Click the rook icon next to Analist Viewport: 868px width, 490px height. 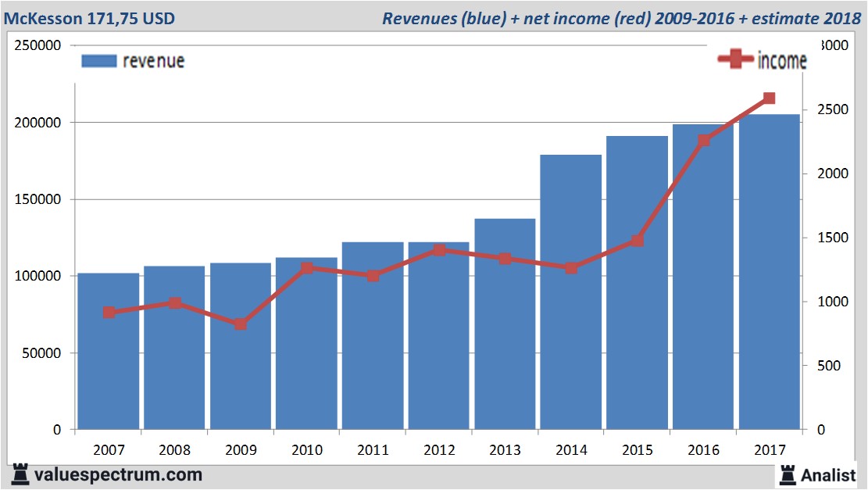click(788, 475)
